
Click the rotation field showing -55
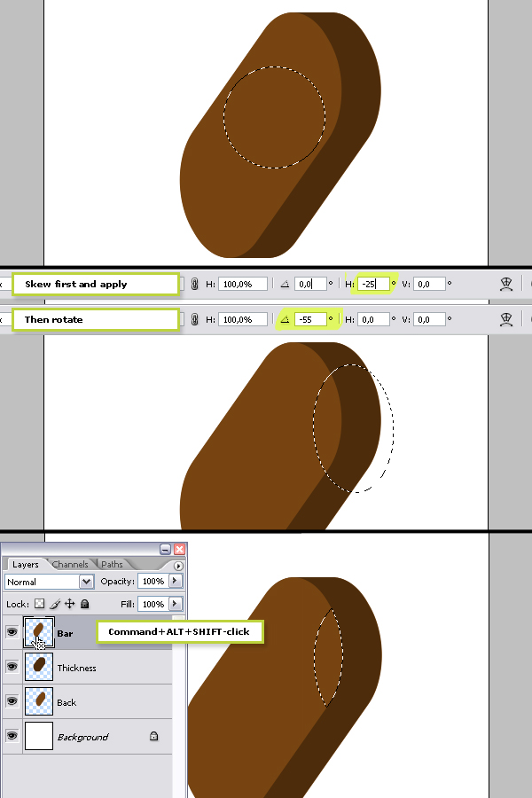pos(310,319)
